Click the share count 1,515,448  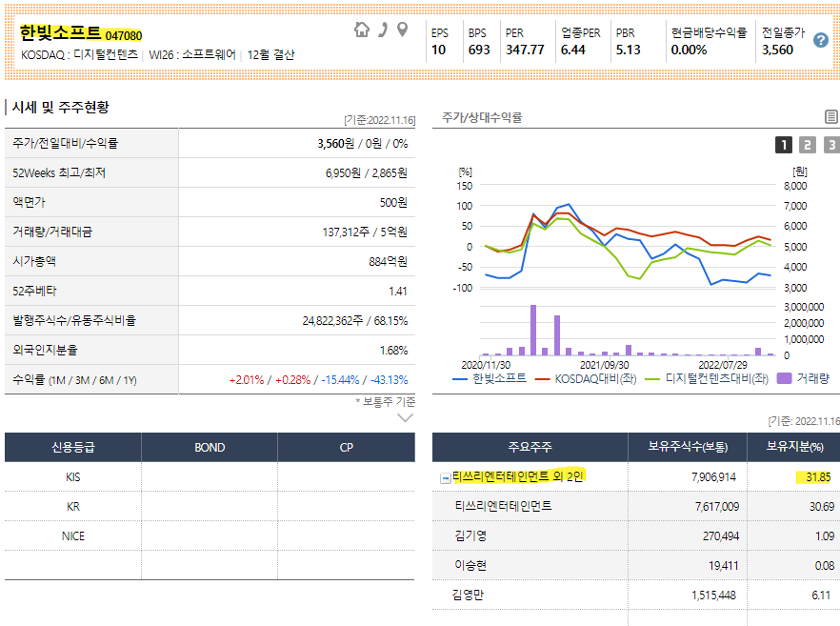coord(713,595)
